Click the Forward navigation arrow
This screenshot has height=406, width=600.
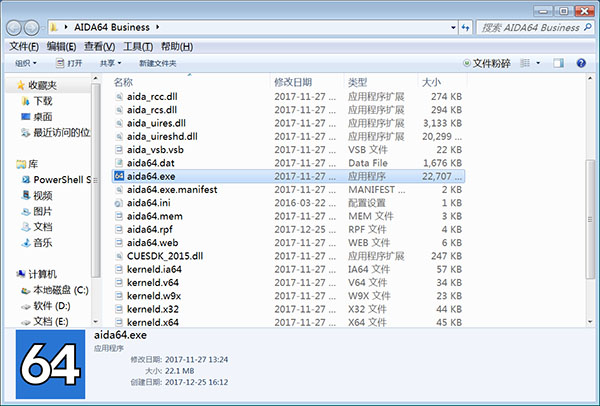pyautogui.click(x=31, y=28)
